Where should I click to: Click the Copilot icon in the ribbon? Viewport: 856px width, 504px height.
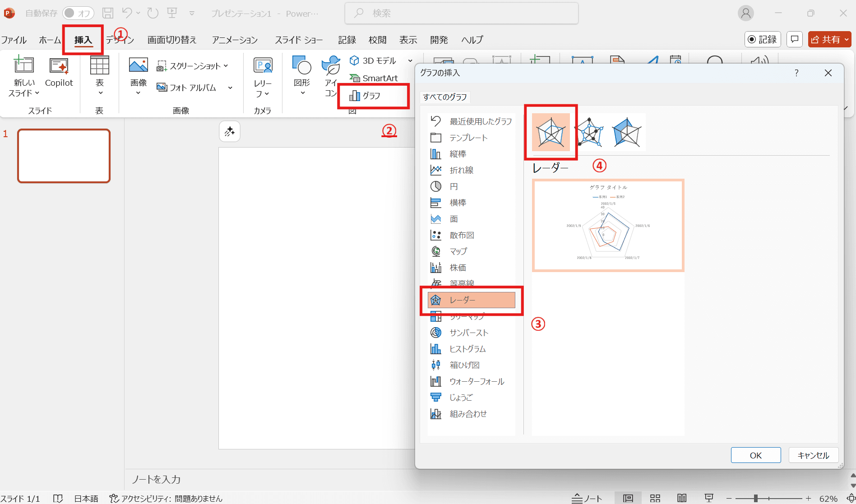click(x=59, y=72)
